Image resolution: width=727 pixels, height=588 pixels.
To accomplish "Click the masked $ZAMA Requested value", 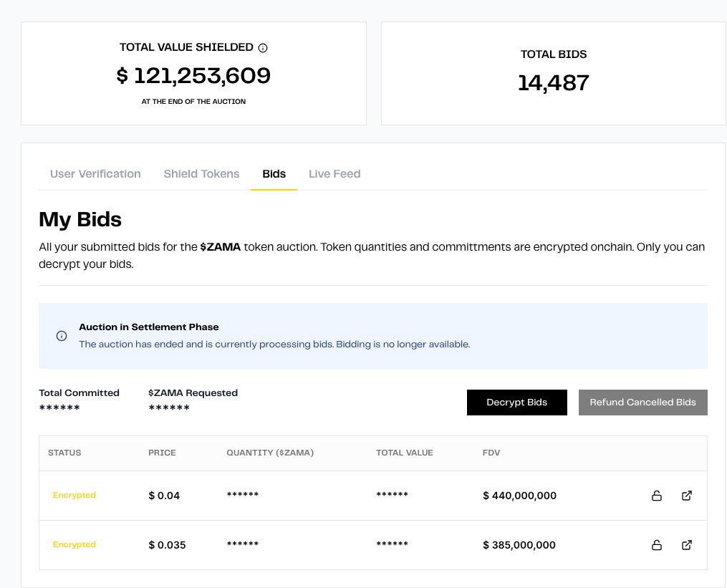I will pyautogui.click(x=169, y=408).
